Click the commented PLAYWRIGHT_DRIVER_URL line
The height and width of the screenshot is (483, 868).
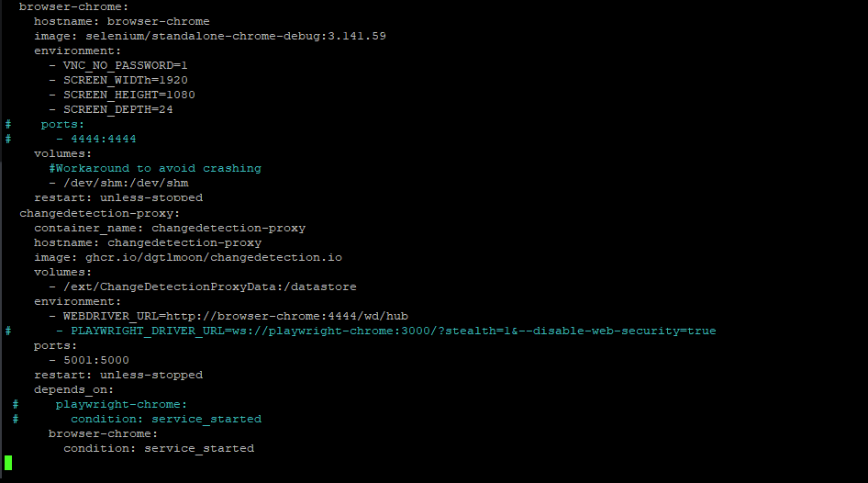[x=361, y=331]
